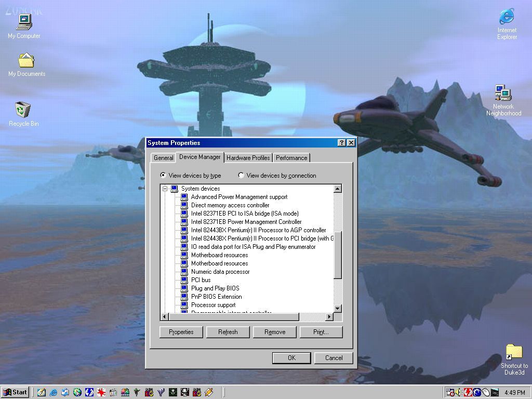Screen dimensions: 532x399
Task: Click the Properties button
Action: pos(181,332)
